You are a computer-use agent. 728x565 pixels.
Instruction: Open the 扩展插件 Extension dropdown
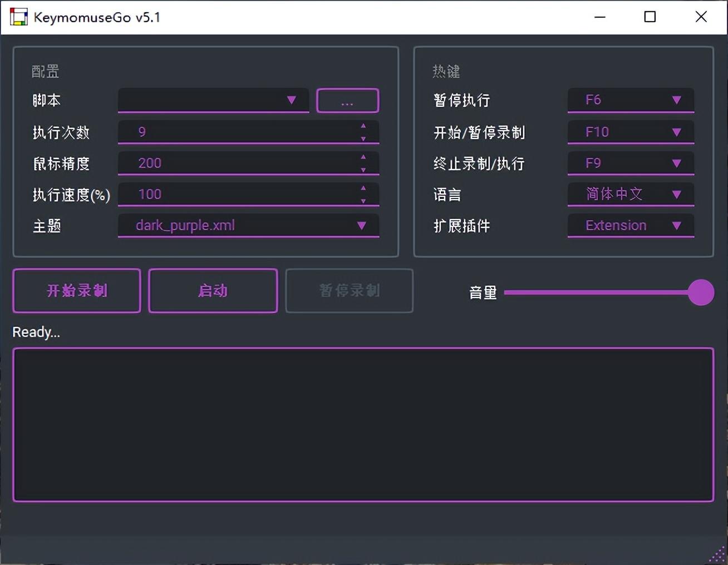click(x=631, y=225)
